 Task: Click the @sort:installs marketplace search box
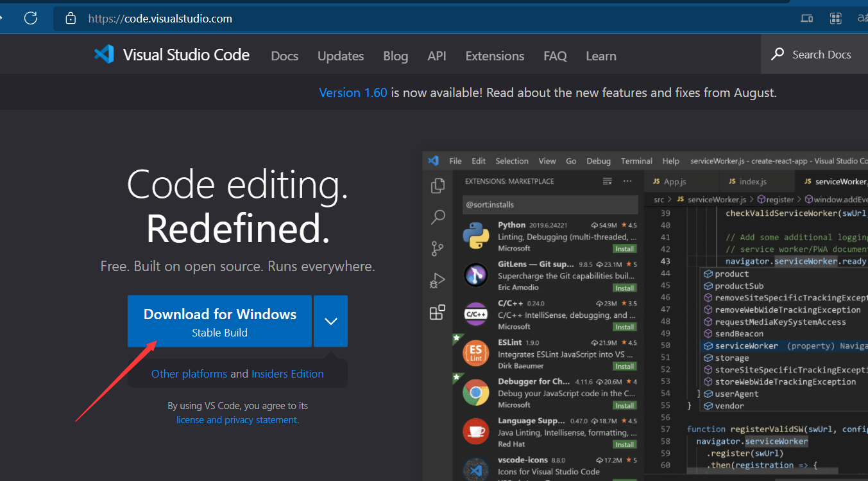[x=550, y=204]
